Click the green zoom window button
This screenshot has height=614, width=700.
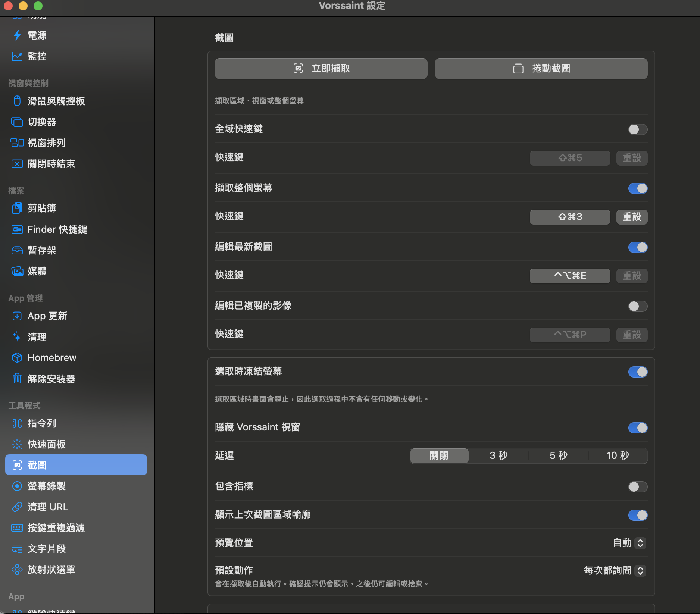pos(38,6)
